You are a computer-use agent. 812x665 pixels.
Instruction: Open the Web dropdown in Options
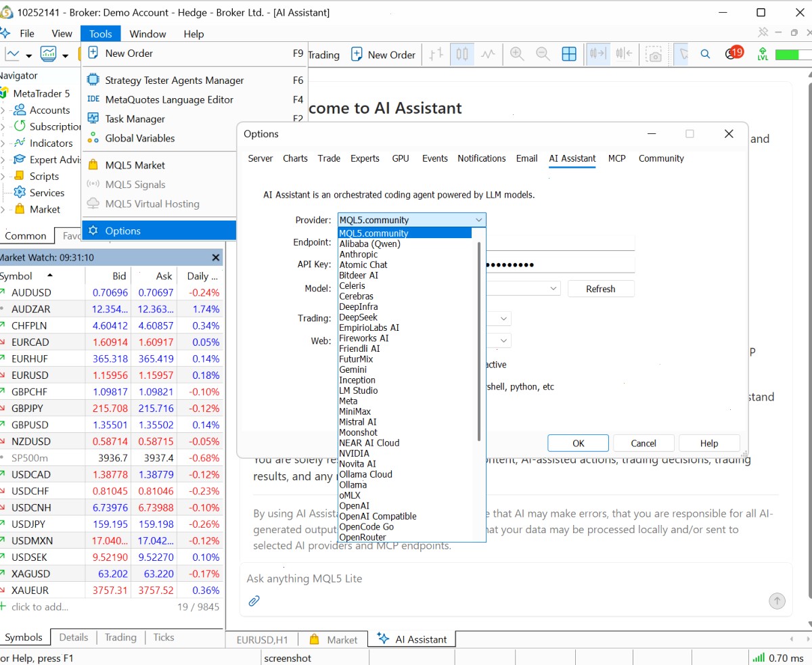pos(504,340)
